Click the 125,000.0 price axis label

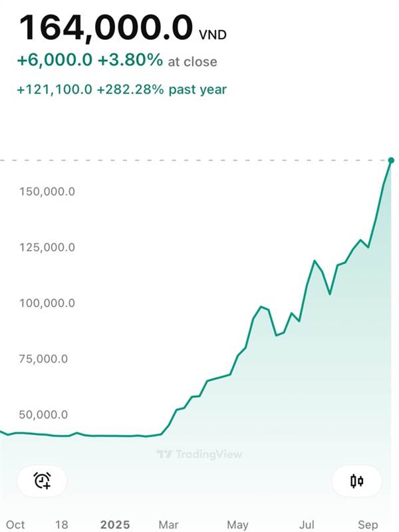pyautogui.click(x=47, y=247)
